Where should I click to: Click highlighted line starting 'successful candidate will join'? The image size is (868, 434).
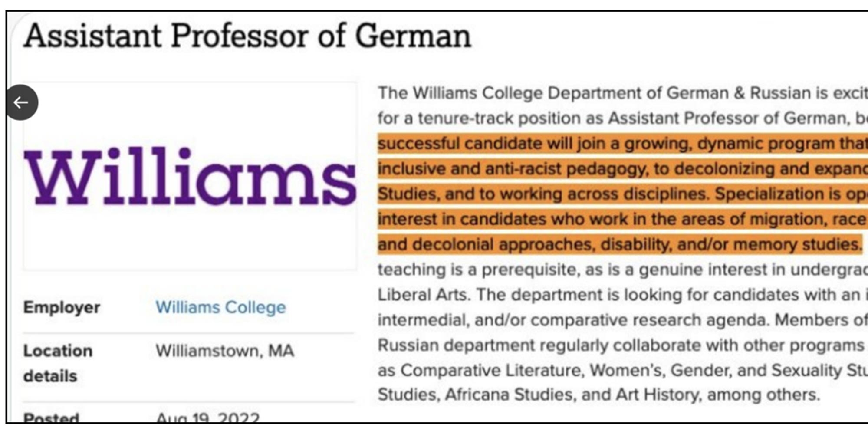click(623, 144)
